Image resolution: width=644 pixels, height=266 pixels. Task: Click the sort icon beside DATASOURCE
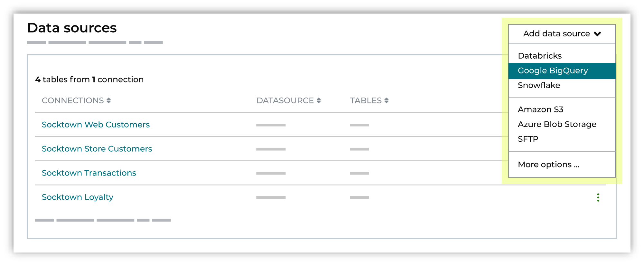point(318,100)
